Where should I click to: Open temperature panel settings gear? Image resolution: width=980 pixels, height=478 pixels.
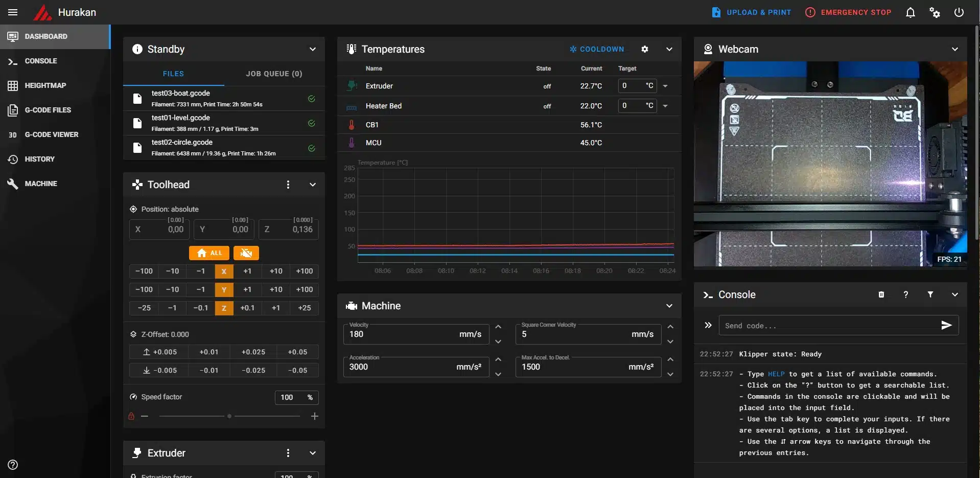pyautogui.click(x=645, y=49)
